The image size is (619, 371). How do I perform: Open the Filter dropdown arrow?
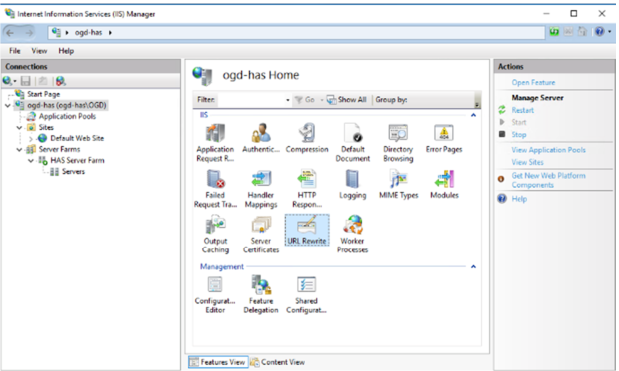pyautogui.click(x=287, y=100)
